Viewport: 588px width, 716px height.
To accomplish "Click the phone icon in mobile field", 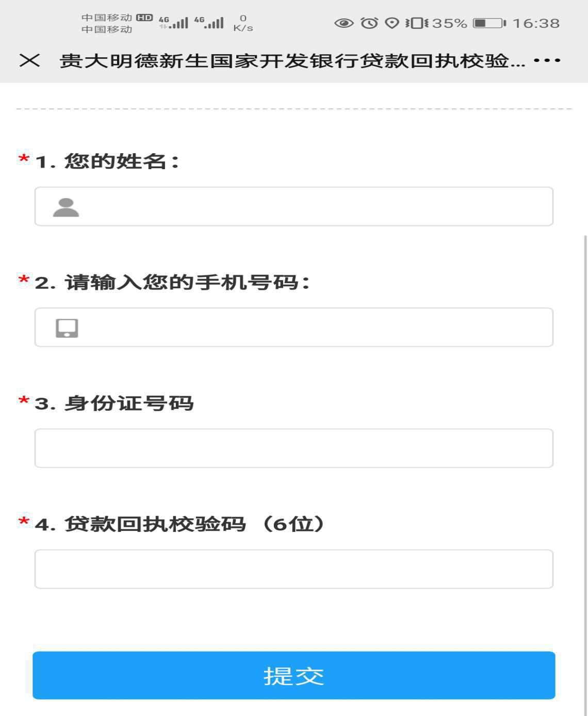I will [67, 328].
